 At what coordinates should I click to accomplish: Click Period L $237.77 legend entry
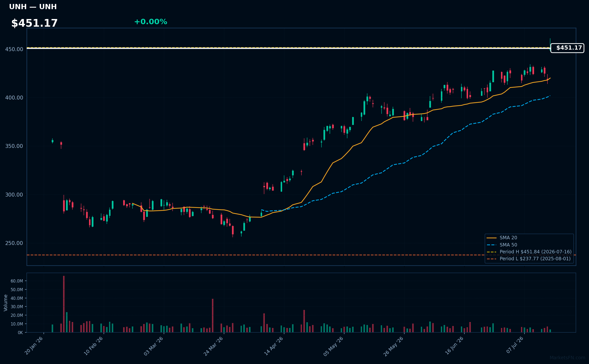(x=535, y=259)
